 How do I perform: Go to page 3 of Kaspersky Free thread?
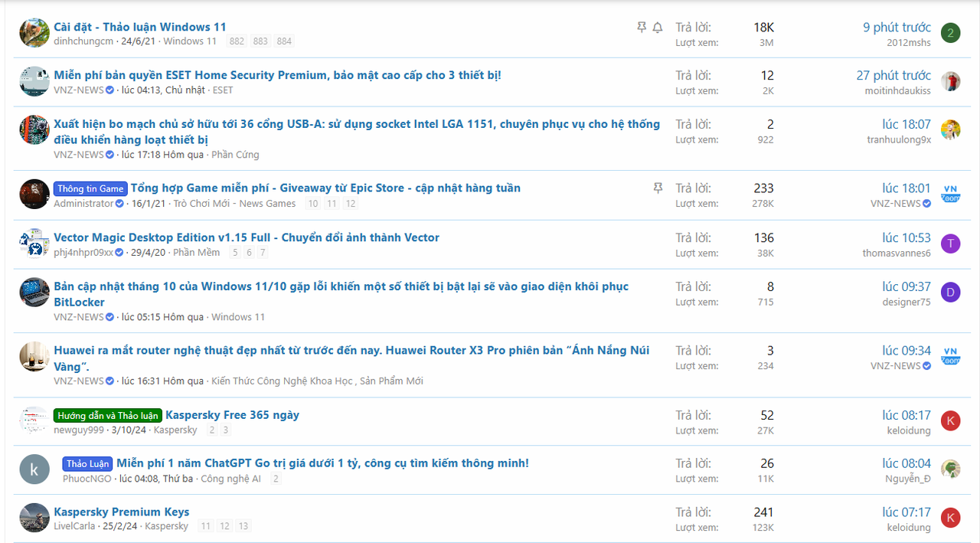point(226,430)
